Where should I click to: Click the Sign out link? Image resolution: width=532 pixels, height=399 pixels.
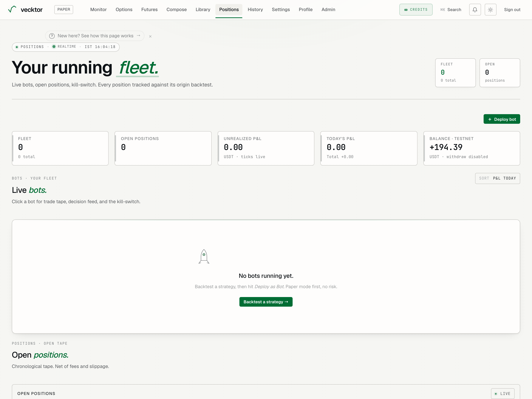click(512, 10)
